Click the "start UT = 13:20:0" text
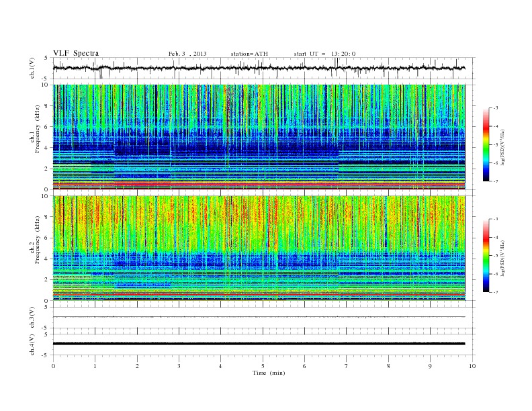 (324, 54)
